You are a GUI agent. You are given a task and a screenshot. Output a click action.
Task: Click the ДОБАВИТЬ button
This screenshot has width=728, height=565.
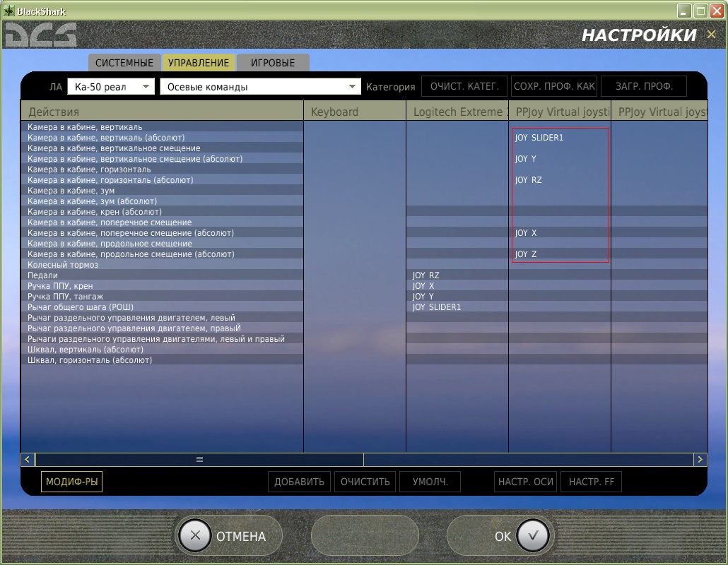click(x=299, y=482)
